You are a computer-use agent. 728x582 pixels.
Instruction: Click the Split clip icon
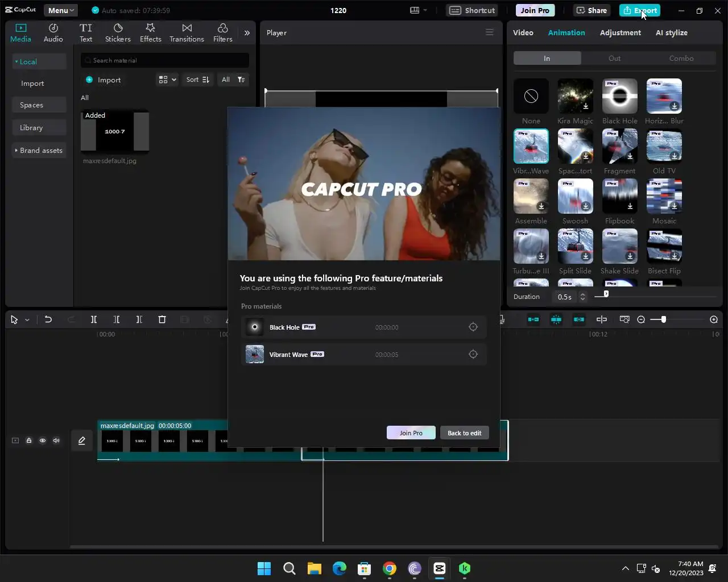(x=94, y=319)
